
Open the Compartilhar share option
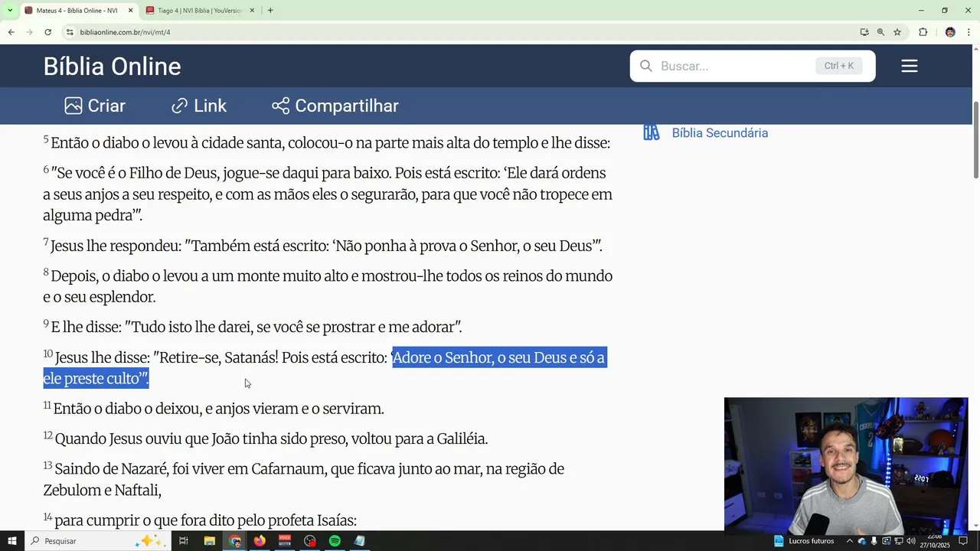click(x=335, y=106)
